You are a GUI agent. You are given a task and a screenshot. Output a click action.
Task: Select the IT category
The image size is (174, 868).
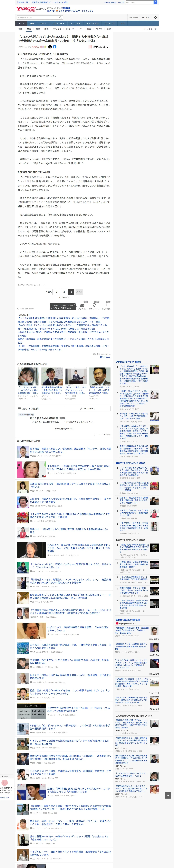pos(80,29)
